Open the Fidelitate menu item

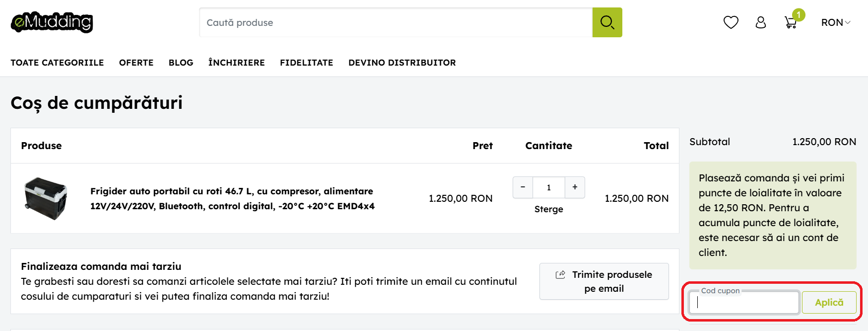pyautogui.click(x=306, y=63)
